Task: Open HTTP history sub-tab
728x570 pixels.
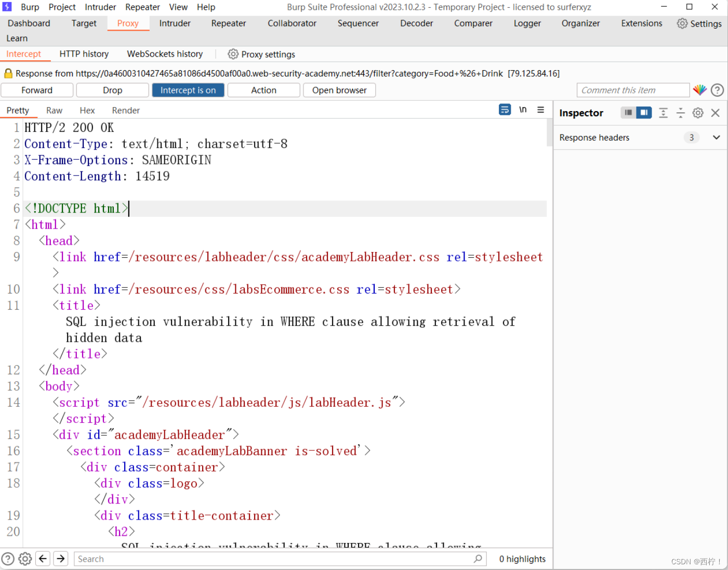Action: [x=84, y=54]
